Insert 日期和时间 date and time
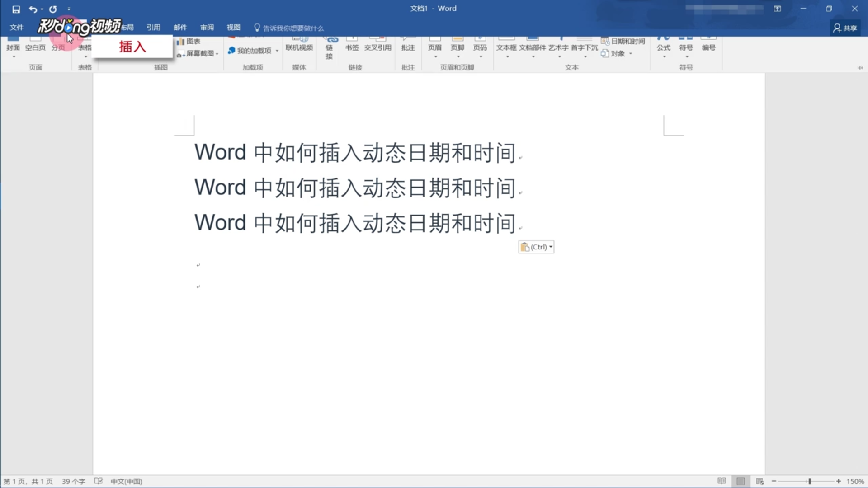 click(623, 42)
